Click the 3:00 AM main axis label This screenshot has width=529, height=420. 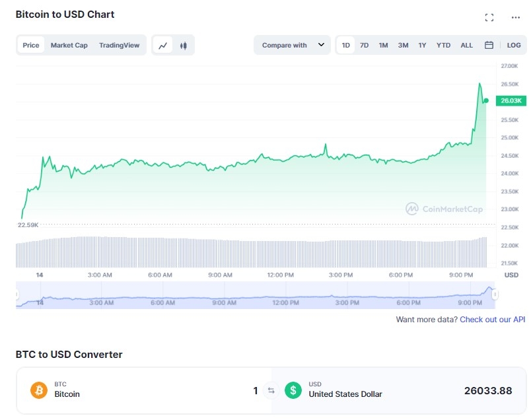(100, 275)
